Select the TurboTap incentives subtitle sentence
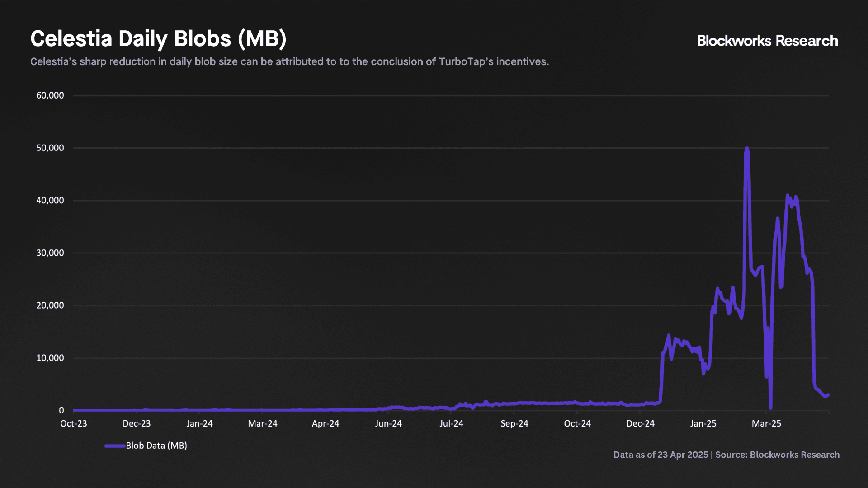The width and height of the screenshot is (868, 488). click(x=289, y=61)
